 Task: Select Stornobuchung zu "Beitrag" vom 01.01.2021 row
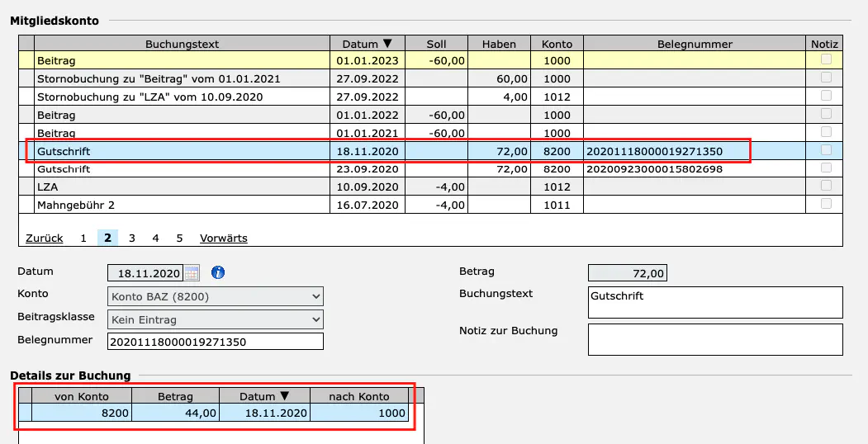pos(430,78)
